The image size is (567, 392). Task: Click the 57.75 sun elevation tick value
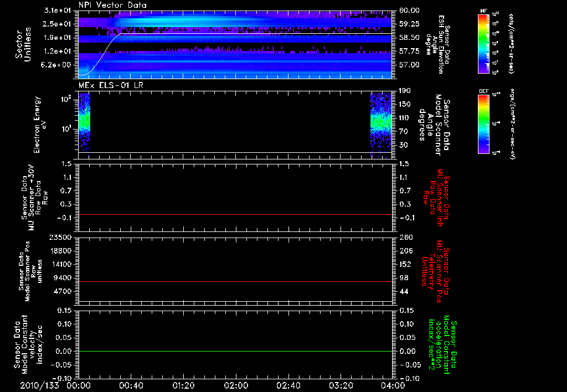point(409,51)
